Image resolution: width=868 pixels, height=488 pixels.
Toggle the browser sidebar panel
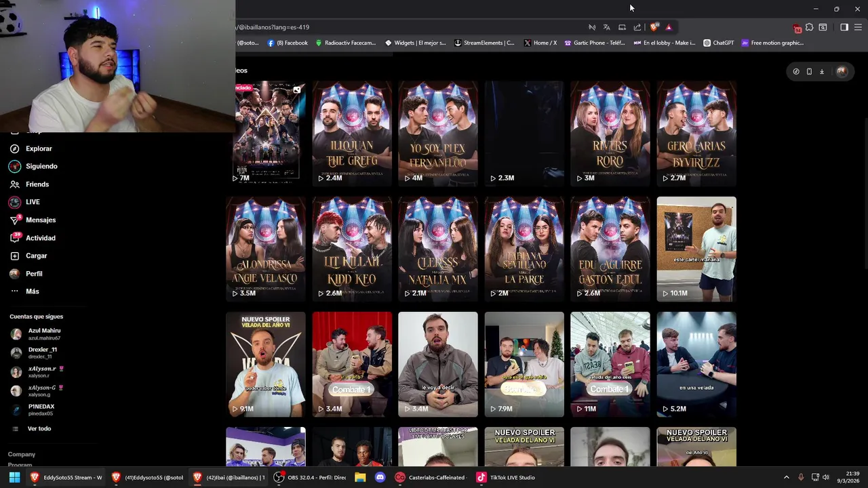point(844,27)
